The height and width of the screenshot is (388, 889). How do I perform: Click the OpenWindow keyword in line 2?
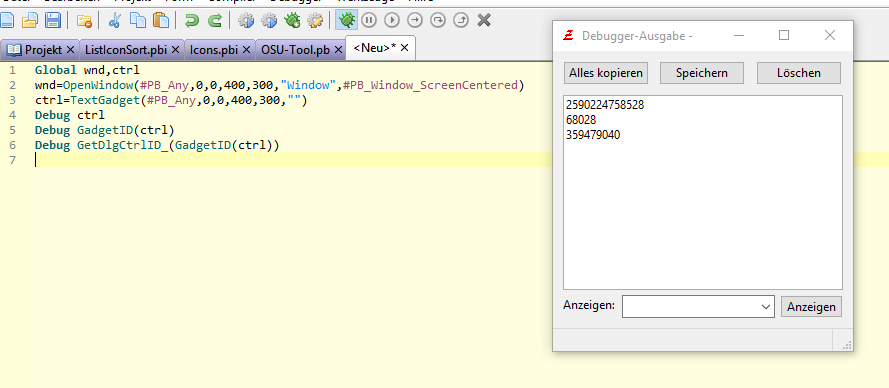[x=98, y=86]
